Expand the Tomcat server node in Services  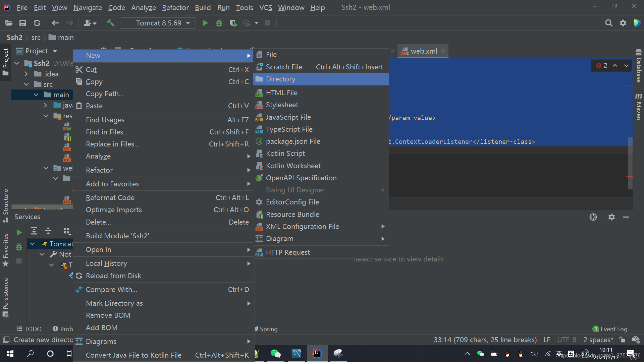pyautogui.click(x=33, y=244)
